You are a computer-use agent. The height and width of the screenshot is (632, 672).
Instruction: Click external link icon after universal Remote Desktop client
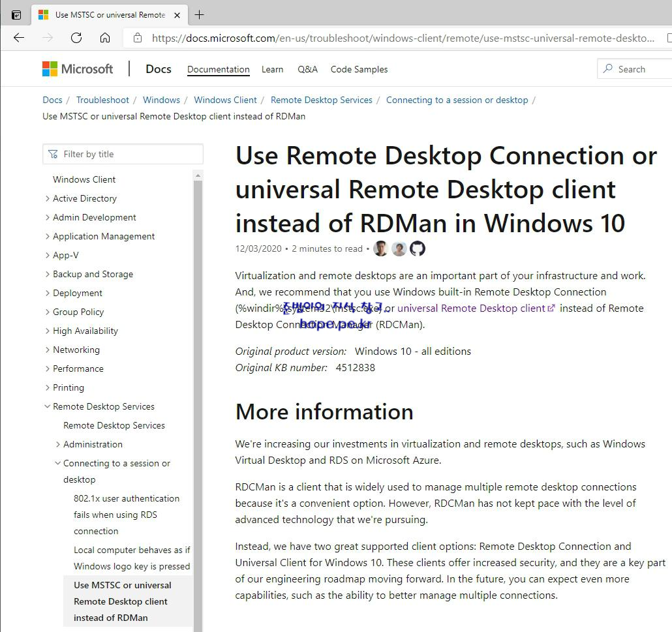(551, 308)
